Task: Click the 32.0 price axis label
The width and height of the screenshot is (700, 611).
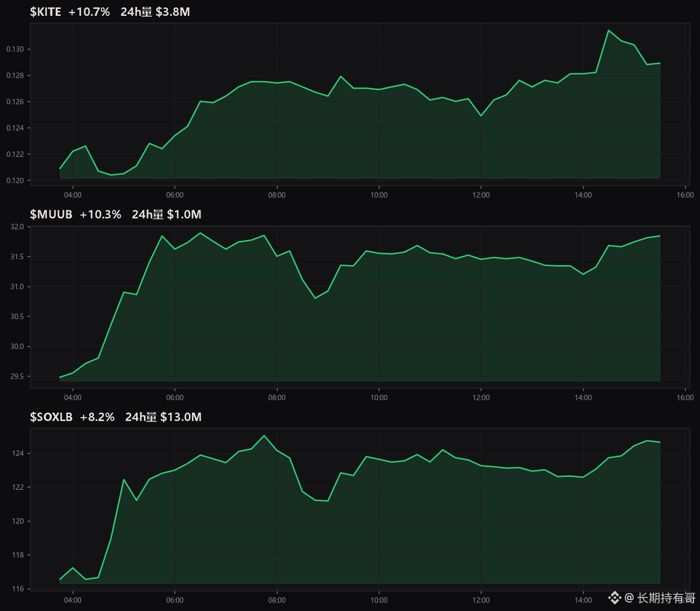Action: [17, 227]
